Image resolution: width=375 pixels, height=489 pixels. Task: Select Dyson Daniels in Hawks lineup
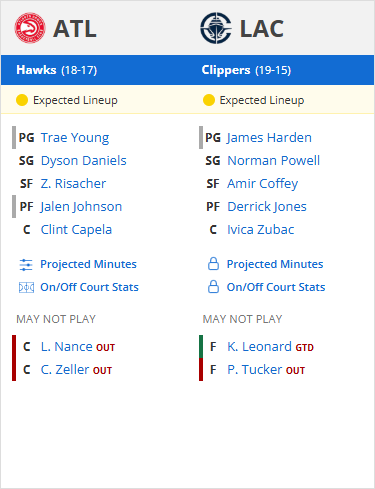tap(84, 161)
